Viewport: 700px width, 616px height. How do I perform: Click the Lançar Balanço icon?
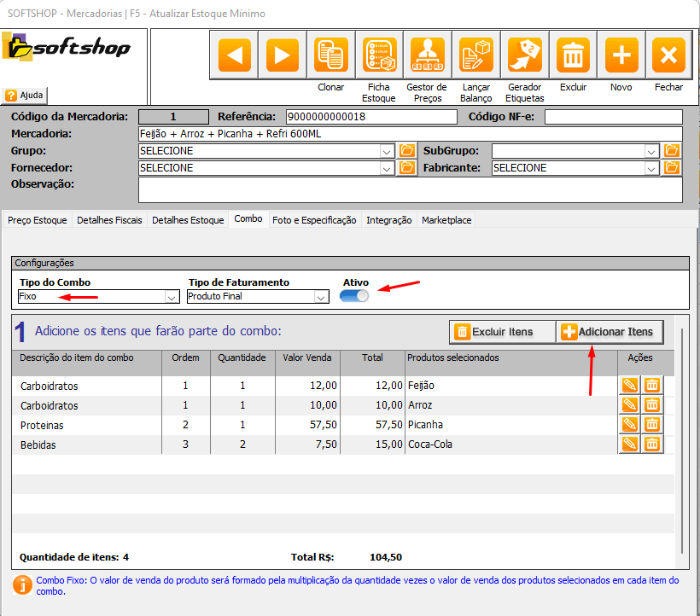point(475,56)
